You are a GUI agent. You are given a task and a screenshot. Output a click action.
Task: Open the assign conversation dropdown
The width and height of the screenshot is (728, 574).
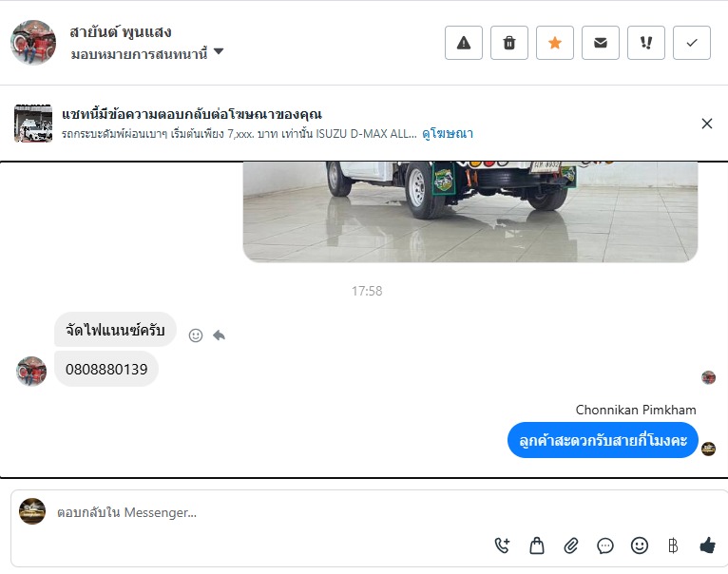click(146, 53)
